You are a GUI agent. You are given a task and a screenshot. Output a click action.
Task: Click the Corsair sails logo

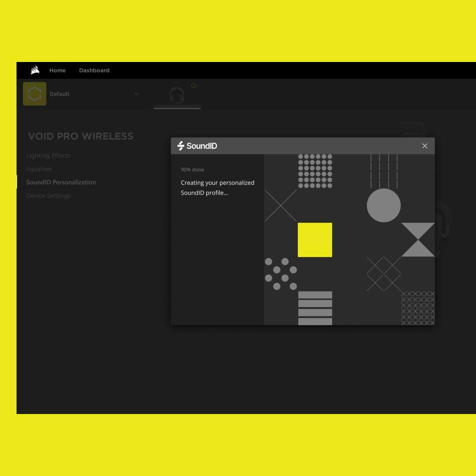click(35, 70)
